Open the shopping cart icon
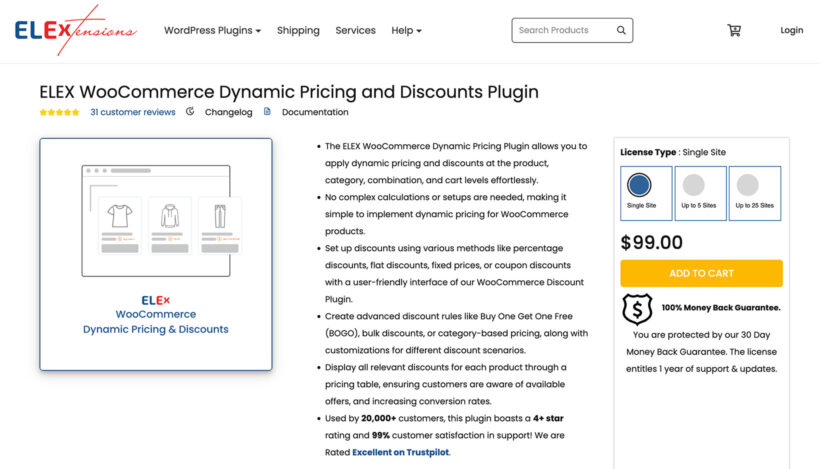 734,30
